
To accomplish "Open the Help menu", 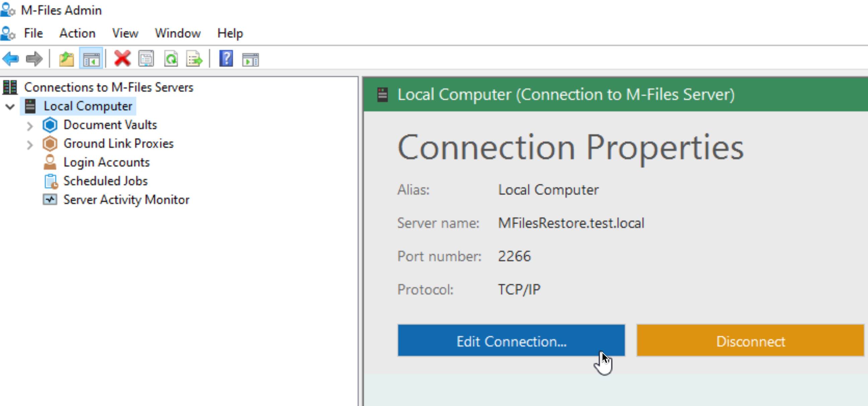I will 230,33.
